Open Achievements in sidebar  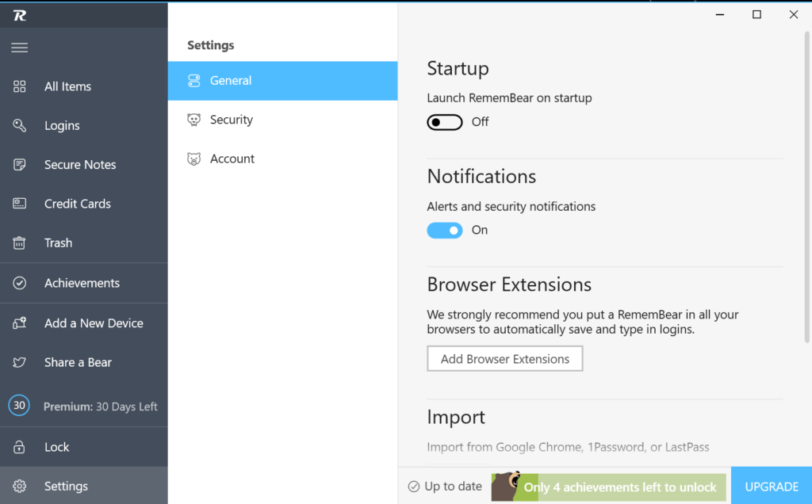(x=84, y=283)
